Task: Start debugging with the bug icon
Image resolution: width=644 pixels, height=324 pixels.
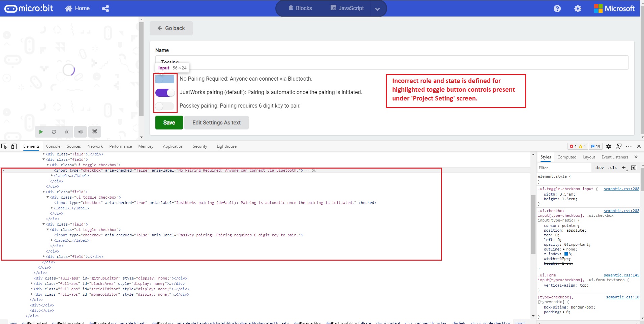Action: click(66, 131)
